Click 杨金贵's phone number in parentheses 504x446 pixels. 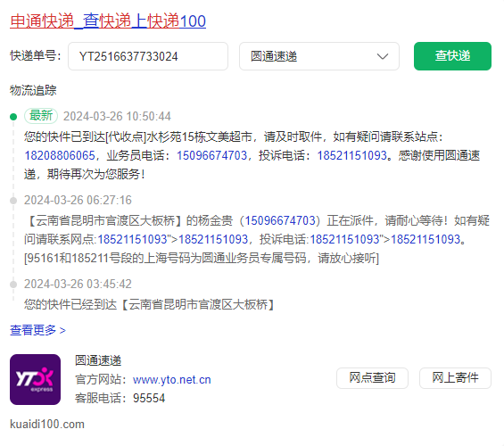coord(280,220)
